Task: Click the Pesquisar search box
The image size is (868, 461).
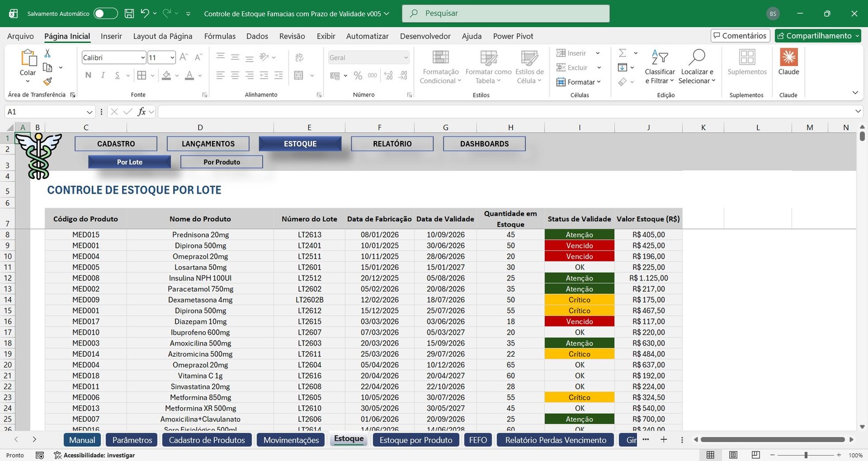Action: tap(506, 14)
